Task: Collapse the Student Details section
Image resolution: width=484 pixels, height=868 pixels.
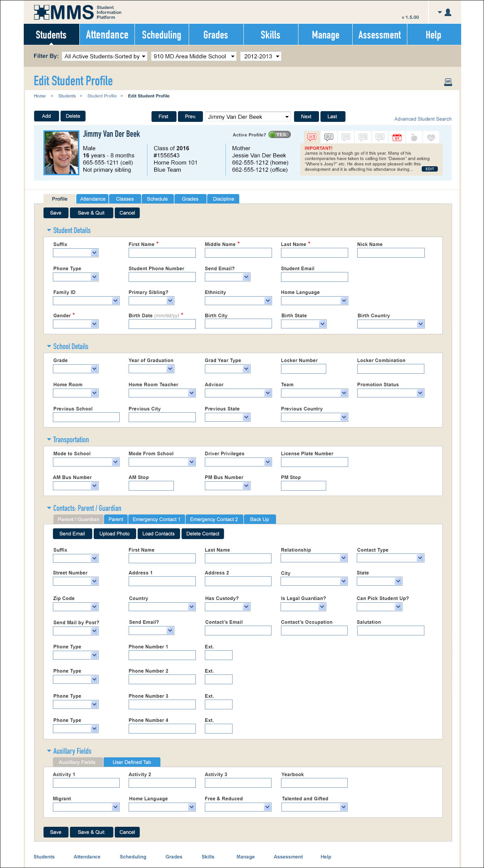Action: 49,230
